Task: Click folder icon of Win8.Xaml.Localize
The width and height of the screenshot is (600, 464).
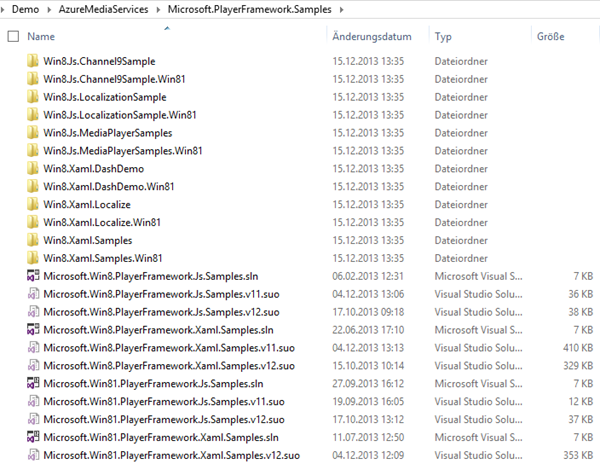Action: pos(33,204)
